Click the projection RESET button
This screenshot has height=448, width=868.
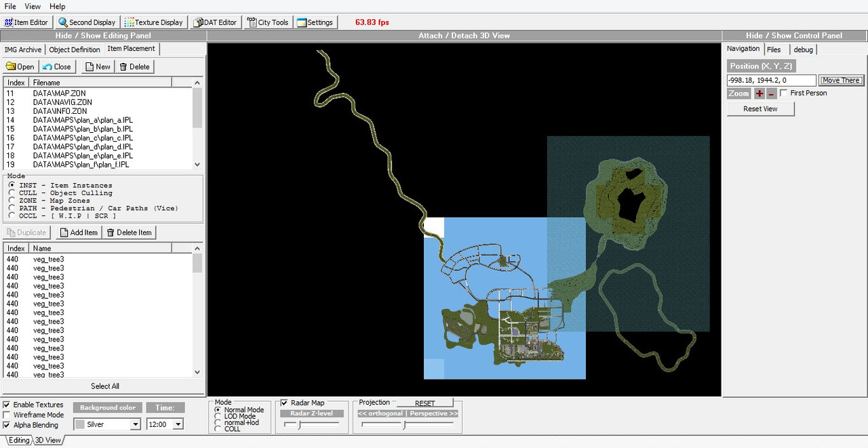point(425,403)
